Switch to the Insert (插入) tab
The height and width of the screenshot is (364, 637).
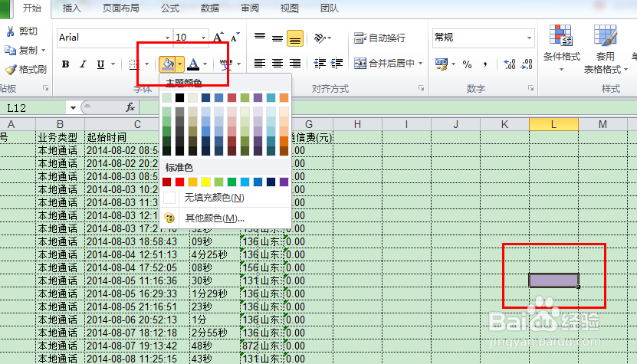[x=71, y=8]
